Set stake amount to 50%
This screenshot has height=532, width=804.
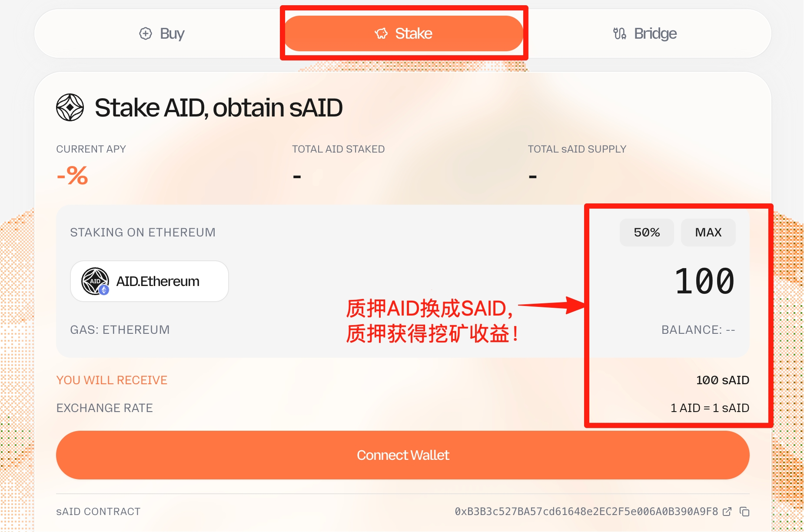647,233
